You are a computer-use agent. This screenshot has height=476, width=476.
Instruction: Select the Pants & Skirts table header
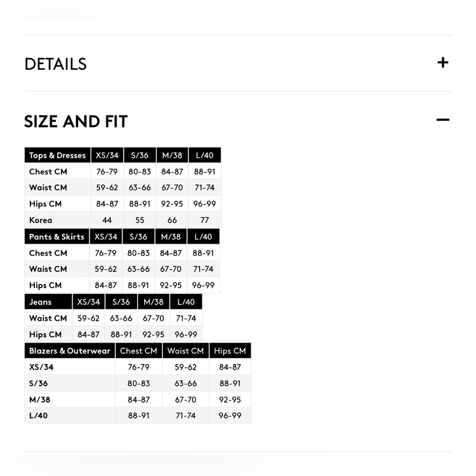[x=56, y=237]
